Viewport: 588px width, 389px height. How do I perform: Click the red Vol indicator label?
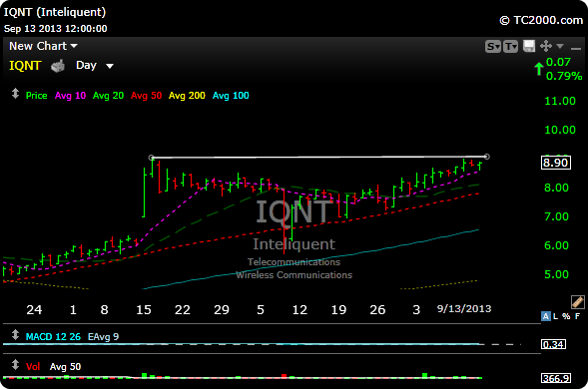coord(33,367)
